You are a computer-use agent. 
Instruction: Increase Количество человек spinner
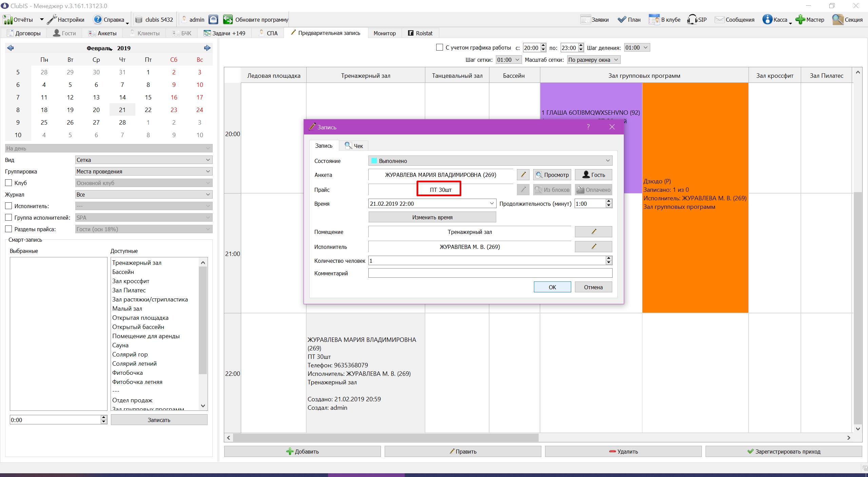(x=609, y=259)
